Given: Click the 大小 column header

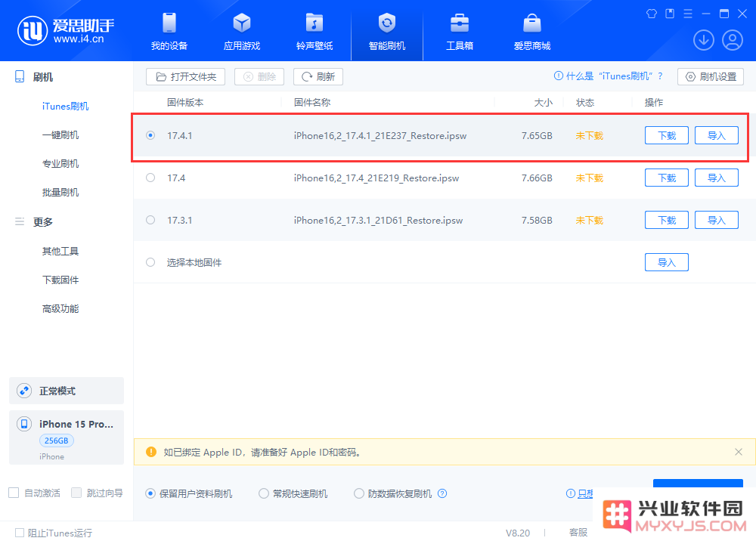Looking at the screenshot, I should coord(544,102).
